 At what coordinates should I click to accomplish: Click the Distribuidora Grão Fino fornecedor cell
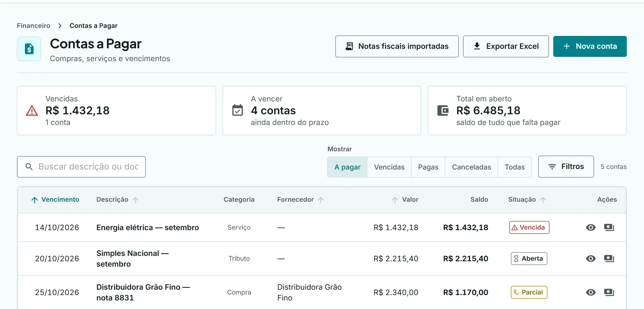pyautogui.click(x=309, y=292)
